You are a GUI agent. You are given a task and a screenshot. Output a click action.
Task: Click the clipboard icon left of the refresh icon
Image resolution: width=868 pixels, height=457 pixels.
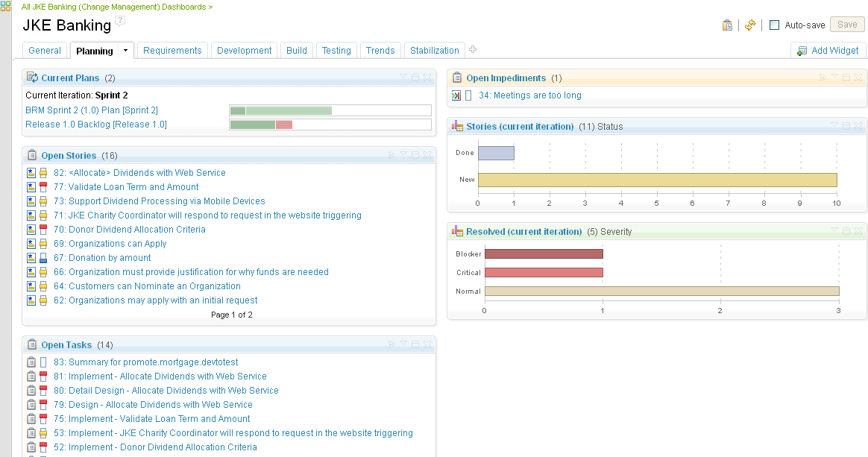(x=728, y=25)
